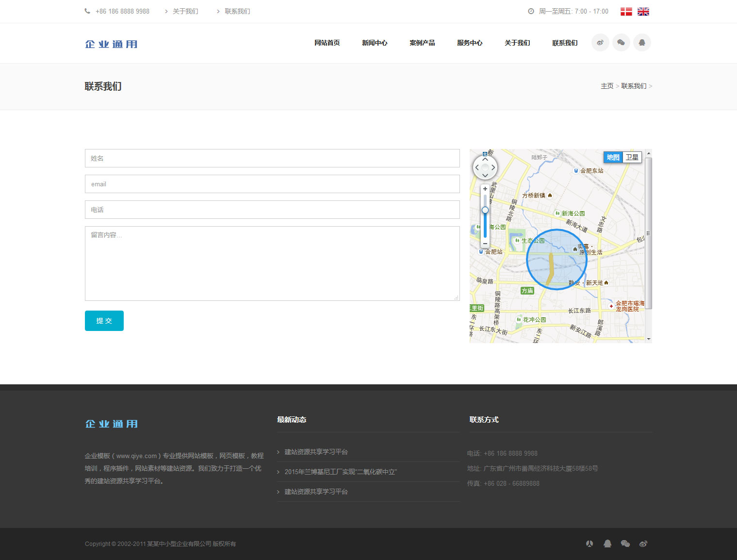Screen dimensions: 737x560
Task: Zoom out the map with minus button
Action: click(485, 244)
